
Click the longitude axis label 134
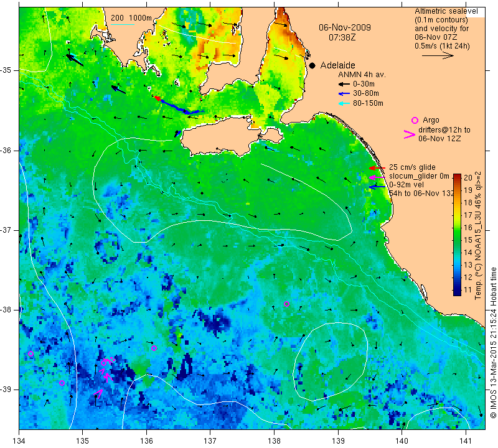tap(19, 441)
